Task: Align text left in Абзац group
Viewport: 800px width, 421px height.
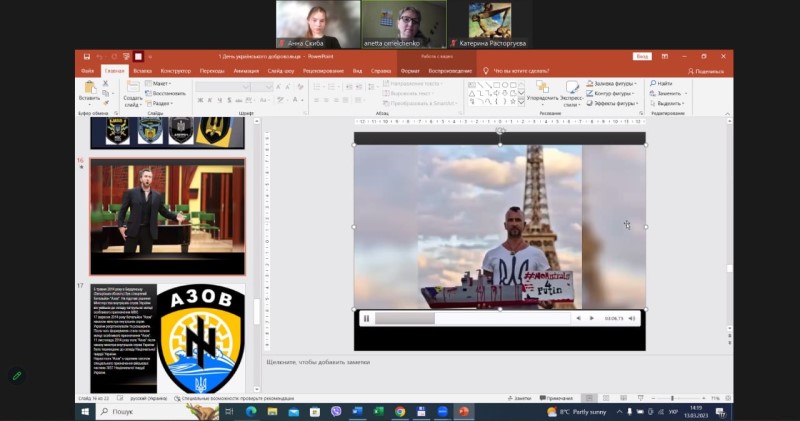Action: pyautogui.click(x=316, y=100)
